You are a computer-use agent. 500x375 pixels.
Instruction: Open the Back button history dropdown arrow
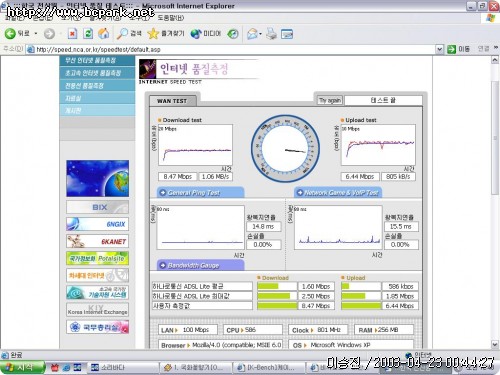tap(36, 34)
